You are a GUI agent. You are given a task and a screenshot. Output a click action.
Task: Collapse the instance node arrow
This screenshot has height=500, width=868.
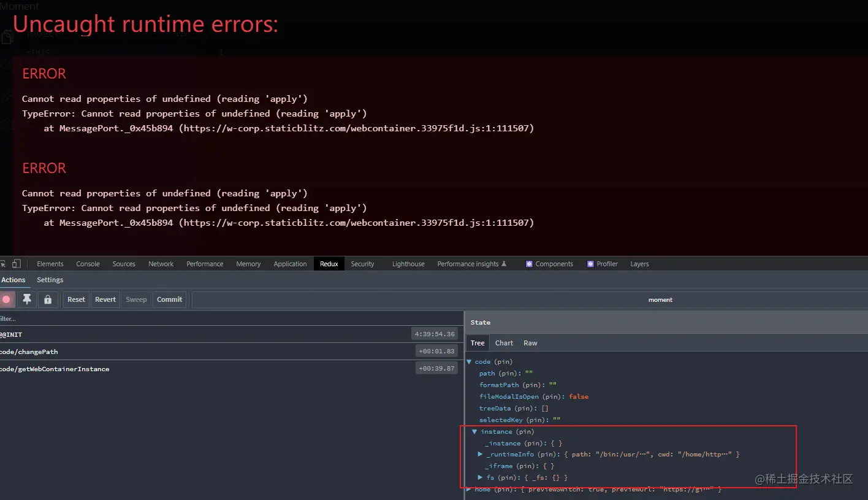[x=474, y=432]
